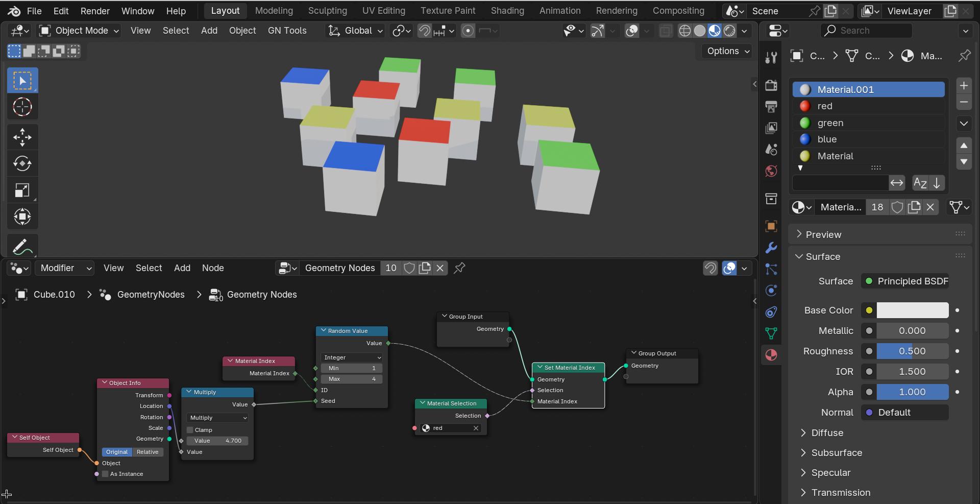Toggle snapping in the 3D viewport
The height and width of the screenshot is (504, 980).
pos(425,31)
